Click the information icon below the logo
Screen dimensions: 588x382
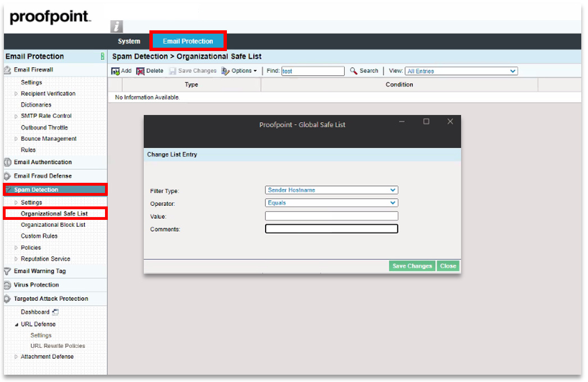(x=116, y=26)
